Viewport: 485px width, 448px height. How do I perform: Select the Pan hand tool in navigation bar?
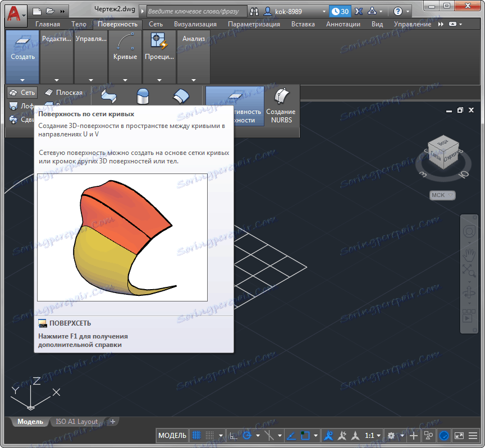click(469, 254)
